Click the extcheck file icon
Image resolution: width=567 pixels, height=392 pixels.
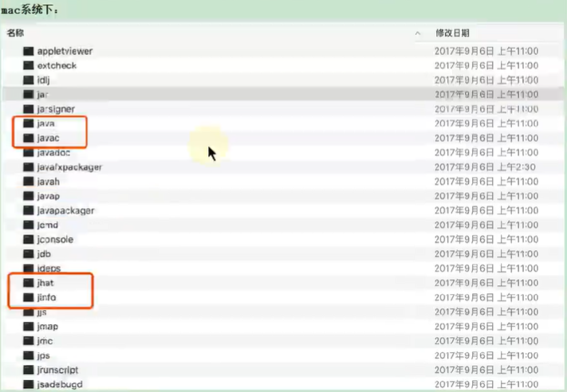pyautogui.click(x=29, y=65)
